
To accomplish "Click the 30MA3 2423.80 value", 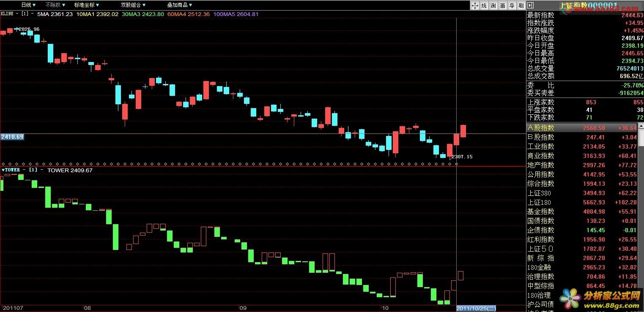I will coord(143,14).
